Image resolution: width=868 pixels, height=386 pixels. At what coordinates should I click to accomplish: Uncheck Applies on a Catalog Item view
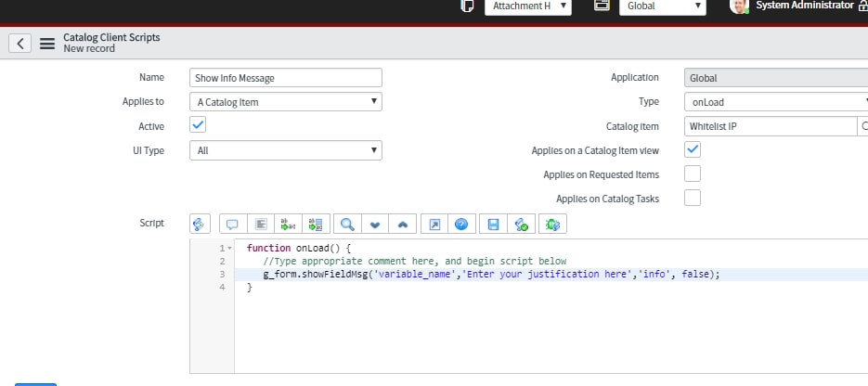click(692, 149)
